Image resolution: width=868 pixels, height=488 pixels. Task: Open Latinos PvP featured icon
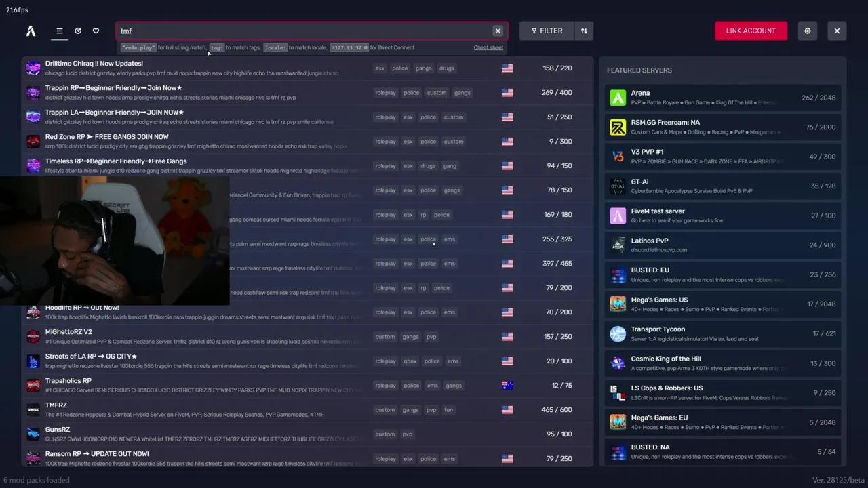[x=618, y=245]
